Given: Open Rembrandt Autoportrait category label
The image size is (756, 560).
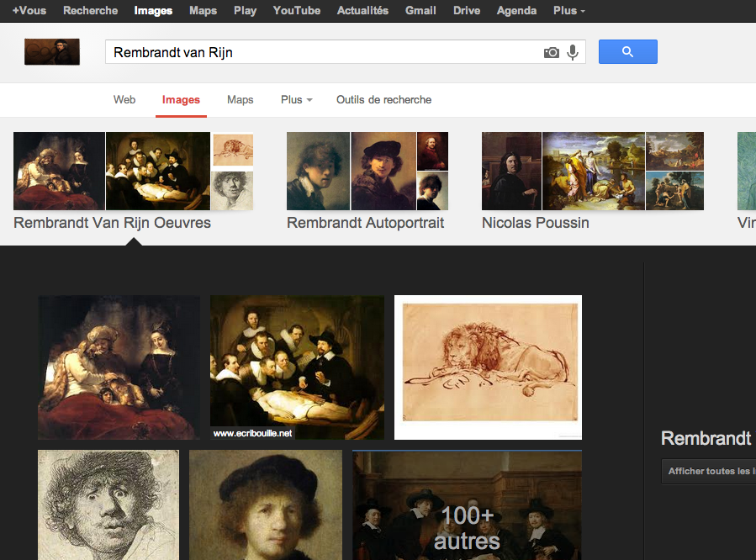Looking at the screenshot, I should pyautogui.click(x=366, y=223).
